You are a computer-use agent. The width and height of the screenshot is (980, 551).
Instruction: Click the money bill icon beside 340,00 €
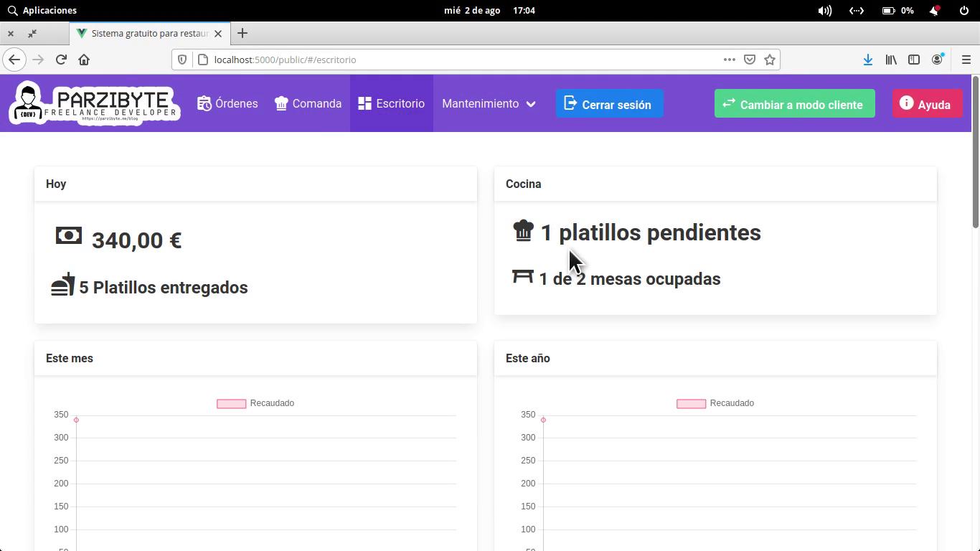click(69, 236)
